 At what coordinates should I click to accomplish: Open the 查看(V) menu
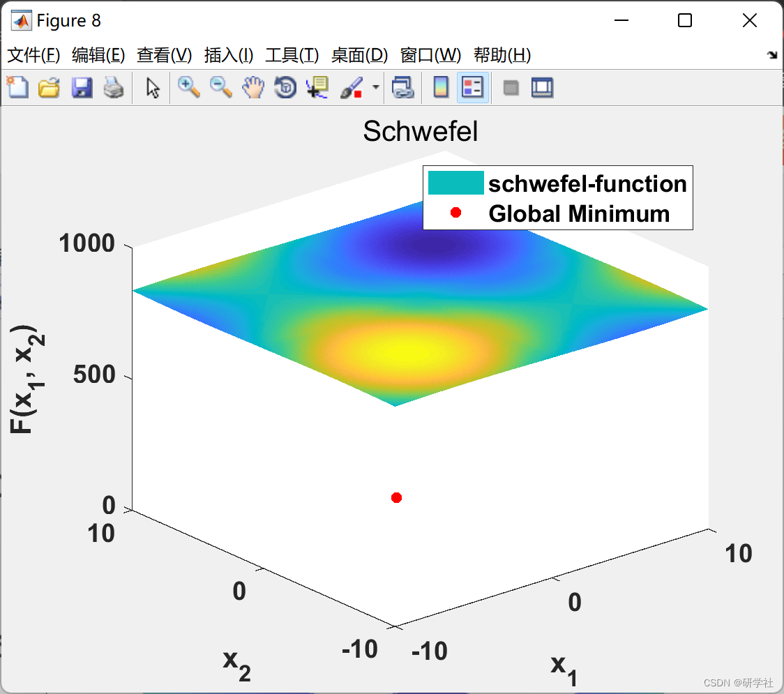tap(164, 55)
